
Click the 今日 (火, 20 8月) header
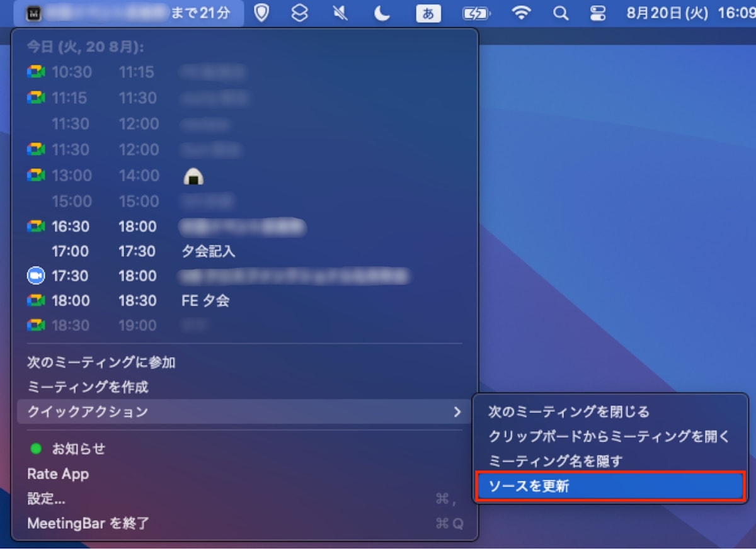click(85, 47)
